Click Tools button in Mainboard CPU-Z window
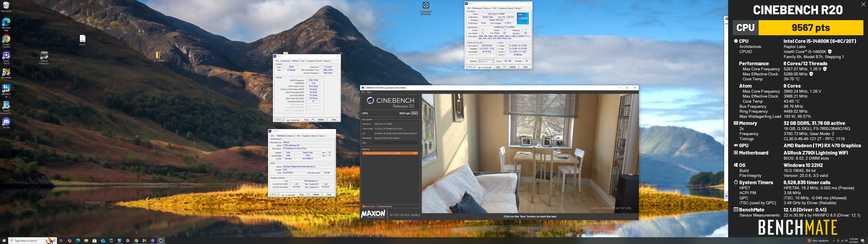 tap(301, 195)
